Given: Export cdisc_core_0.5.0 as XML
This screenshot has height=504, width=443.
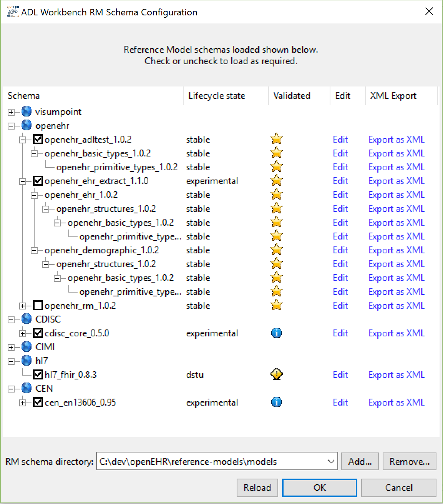Looking at the screenshot, I should point(397,333).
